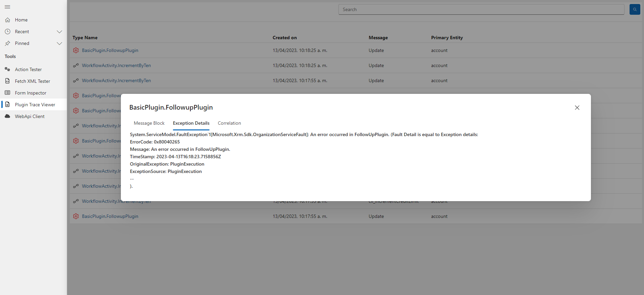The image size is (644, 295).
Task: Click the Type Name column header
Action: pyautogui.click(x=85, y=38)
